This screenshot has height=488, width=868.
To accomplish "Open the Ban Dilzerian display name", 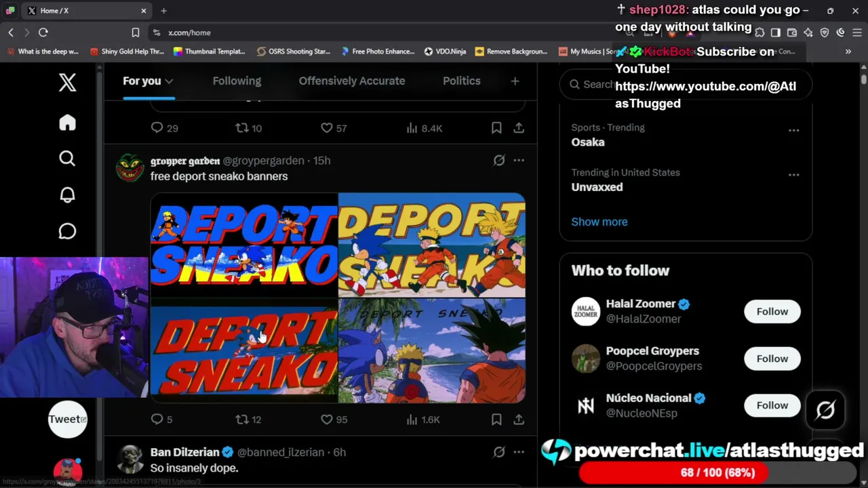I will click(185, 452).
